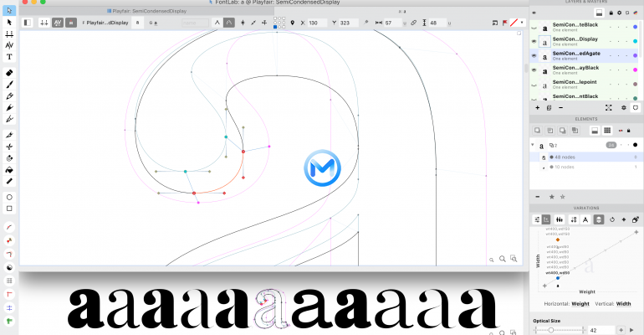The image size is (644, 335).
Task: Toggle the sidebar panel button in property bar
Action: point(27,23)
